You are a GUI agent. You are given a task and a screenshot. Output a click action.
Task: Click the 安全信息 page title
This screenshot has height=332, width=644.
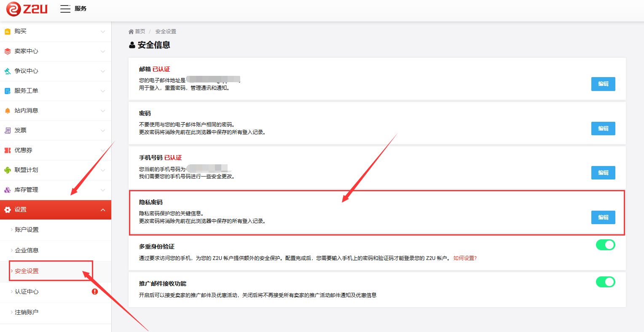click(x=154, y=45)
